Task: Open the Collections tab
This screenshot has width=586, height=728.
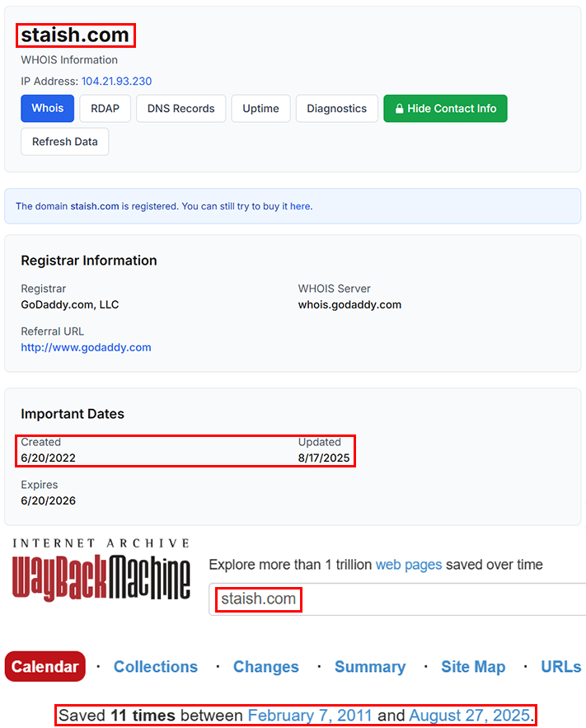Action: (156, 667)
